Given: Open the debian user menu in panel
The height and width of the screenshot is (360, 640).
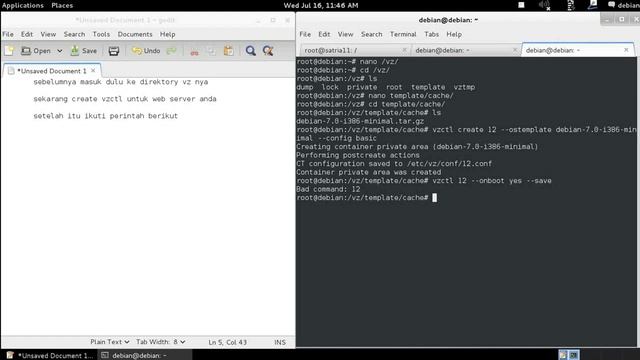Looking at the screenshot, I should pos(623,5).
